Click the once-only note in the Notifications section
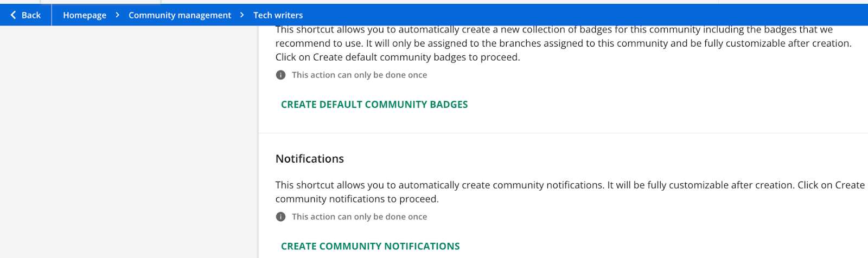The width and height of the screenshot is (868, 258). (359, 217)
